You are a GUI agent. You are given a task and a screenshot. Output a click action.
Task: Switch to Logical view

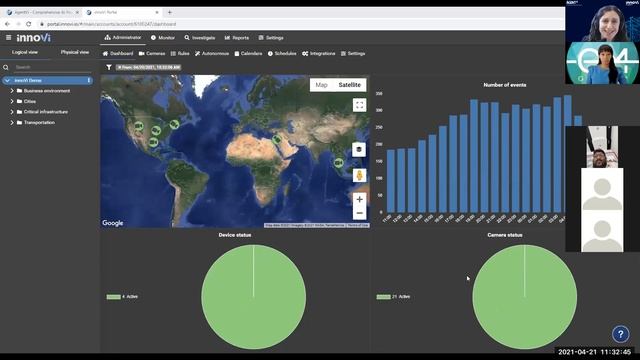(25, 52)
